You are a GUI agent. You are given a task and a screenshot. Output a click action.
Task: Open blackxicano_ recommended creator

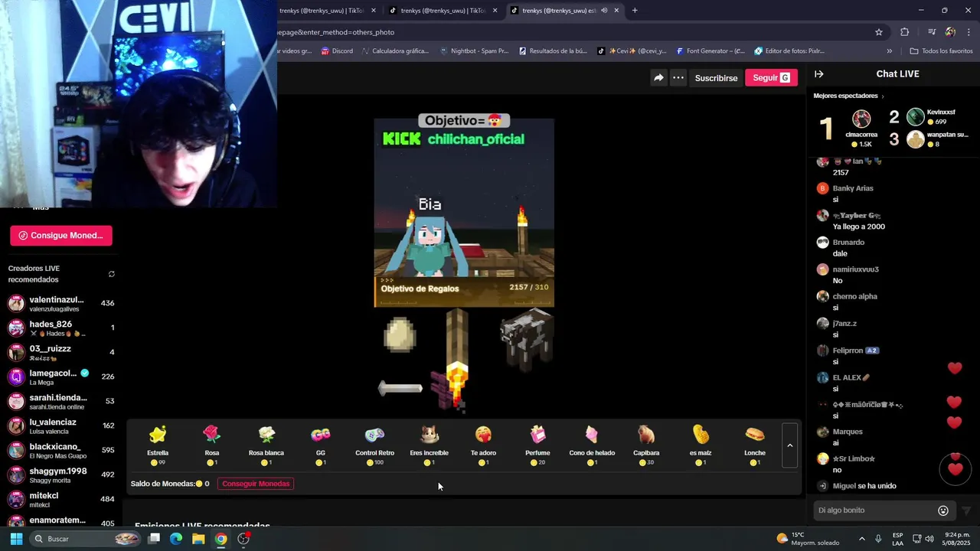pyautogui.click(x=61, y=450)
